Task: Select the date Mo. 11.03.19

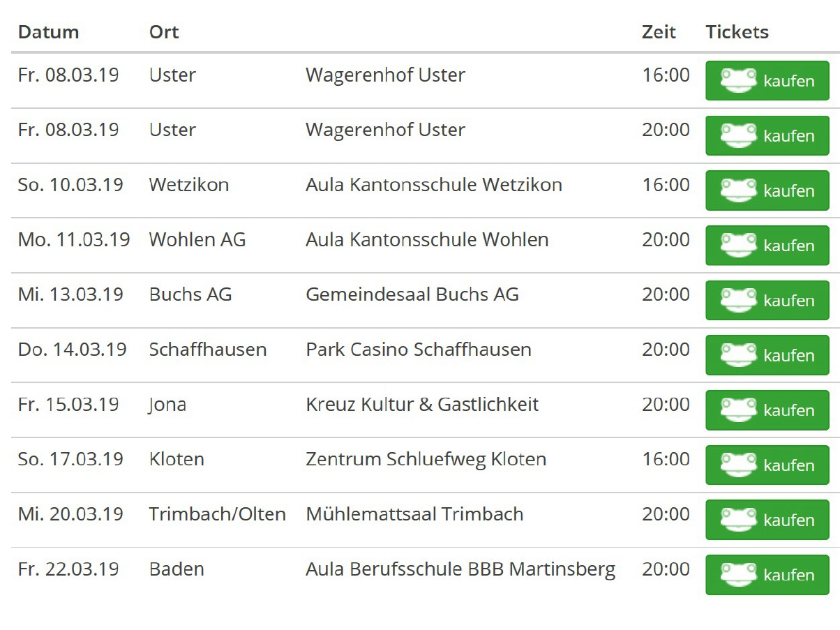Action: click(x=74, y=240)
